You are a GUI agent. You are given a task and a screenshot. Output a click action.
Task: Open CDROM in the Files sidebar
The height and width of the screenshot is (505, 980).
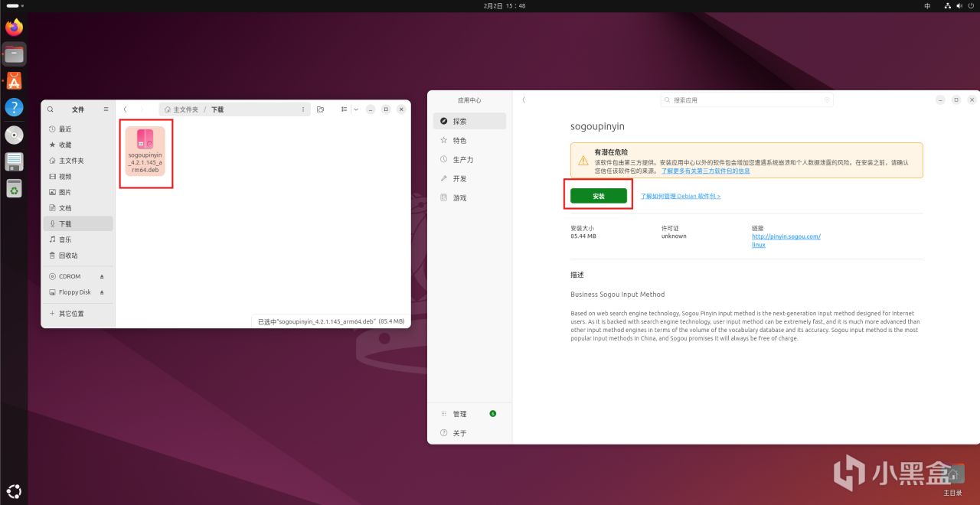pyautogui.click(x=70, y=276)
